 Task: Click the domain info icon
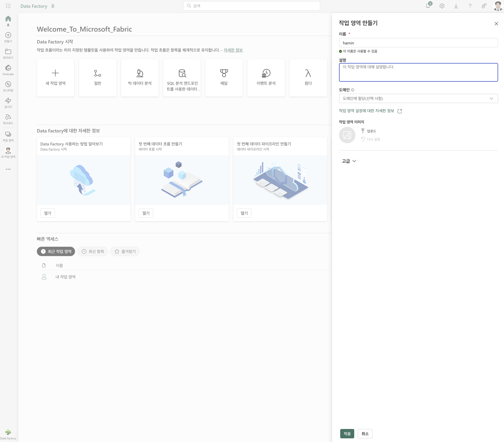pyautogui.click(x=353, y=90)
